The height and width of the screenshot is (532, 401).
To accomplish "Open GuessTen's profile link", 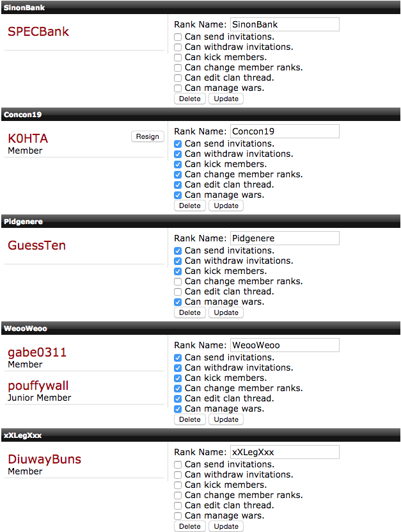I will pyautogui.click(x=36, y=245).
